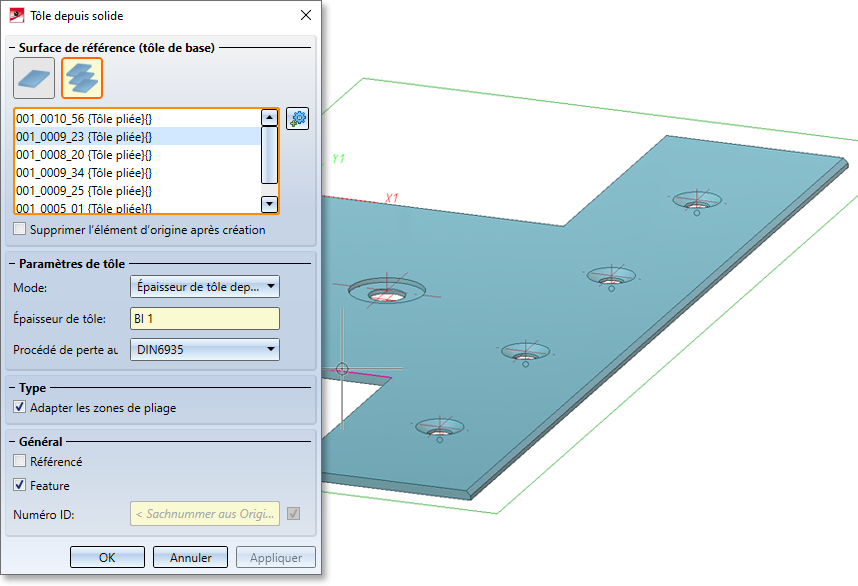Click the Appliquer button
Image resolution: width=858 pixels, height=586 pixels.
pos(276,557)
